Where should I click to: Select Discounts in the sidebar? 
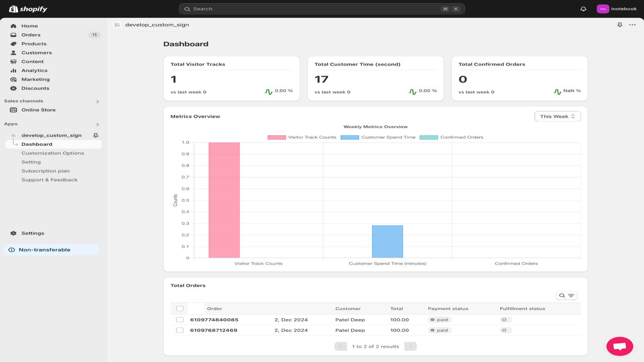tap(35, 88)
